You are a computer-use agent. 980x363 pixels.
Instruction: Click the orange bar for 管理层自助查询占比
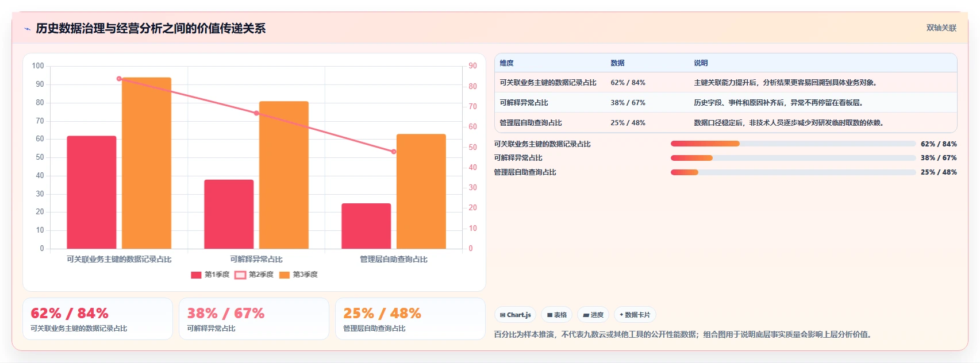(421, 191)
